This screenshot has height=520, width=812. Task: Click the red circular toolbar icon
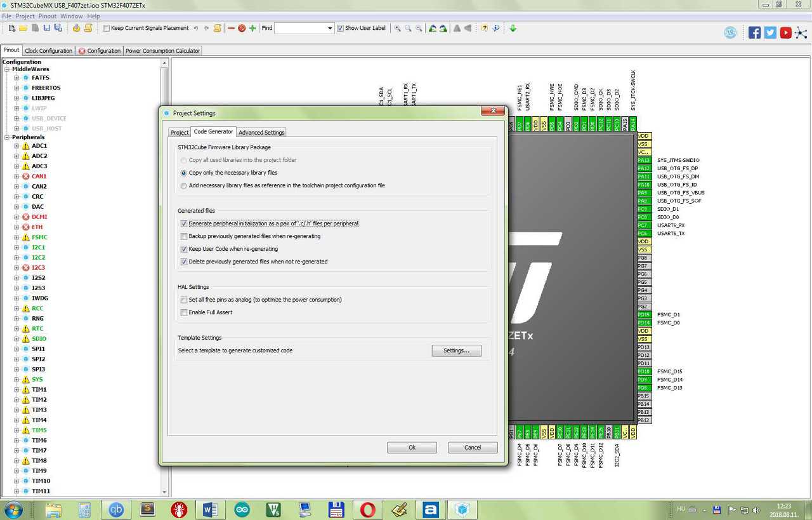point(242,28)
